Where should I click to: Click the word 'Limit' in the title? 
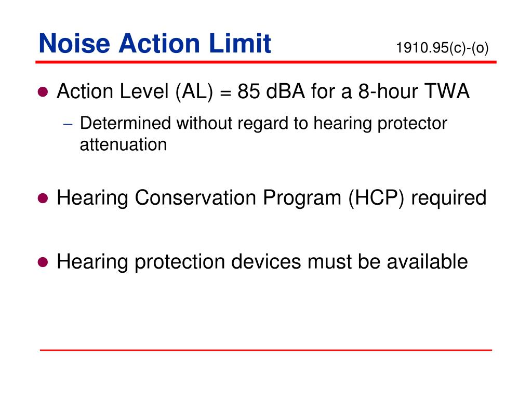[x=240, y=44]
